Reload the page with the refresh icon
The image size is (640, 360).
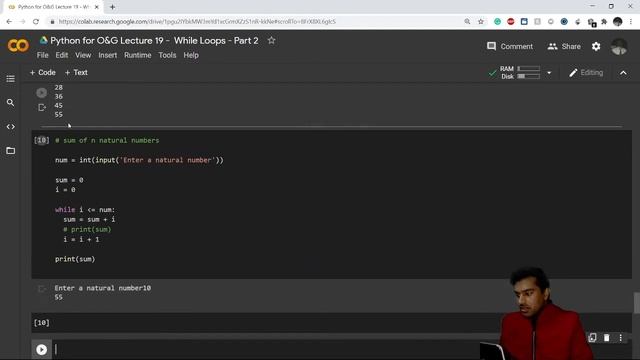tap(36, 22)
